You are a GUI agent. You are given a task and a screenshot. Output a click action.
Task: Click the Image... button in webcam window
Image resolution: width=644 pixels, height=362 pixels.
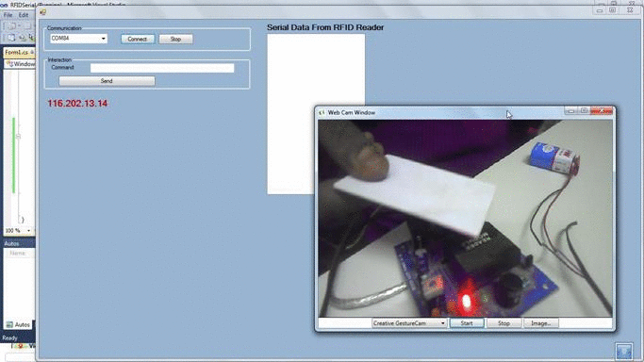(x=541, y=323)
